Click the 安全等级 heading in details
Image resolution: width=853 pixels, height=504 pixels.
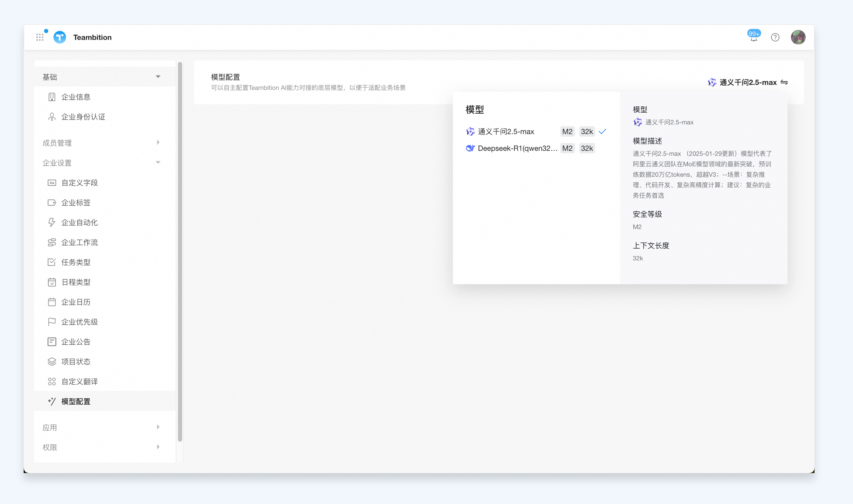pyautogui.click(x=647, y=214)
